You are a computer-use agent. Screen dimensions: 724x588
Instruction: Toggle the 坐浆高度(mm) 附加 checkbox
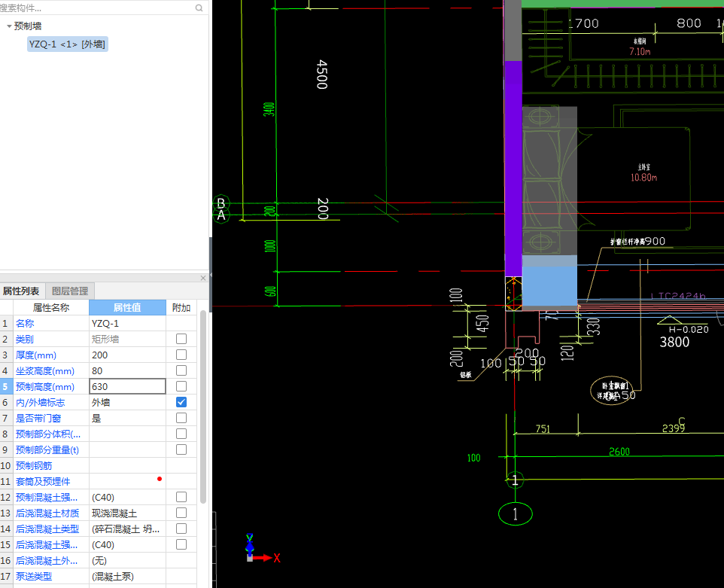tap(181, 370)
